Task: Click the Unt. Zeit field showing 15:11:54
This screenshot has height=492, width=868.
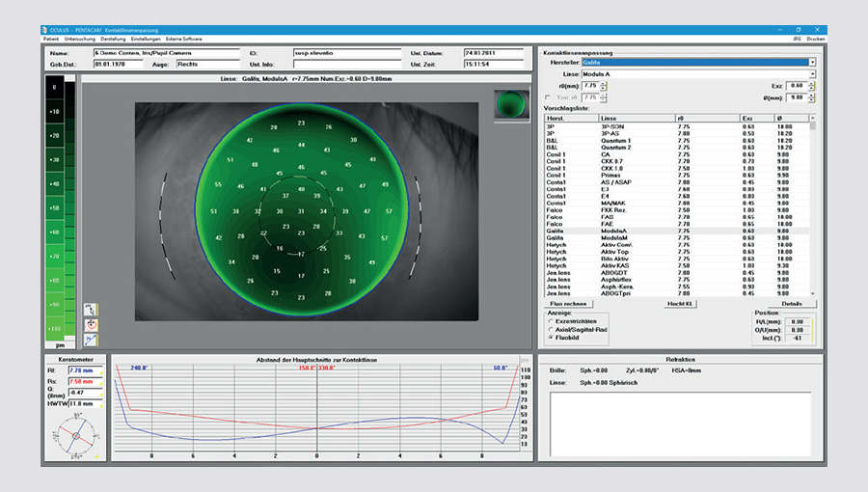Action: tap(494, 65)
